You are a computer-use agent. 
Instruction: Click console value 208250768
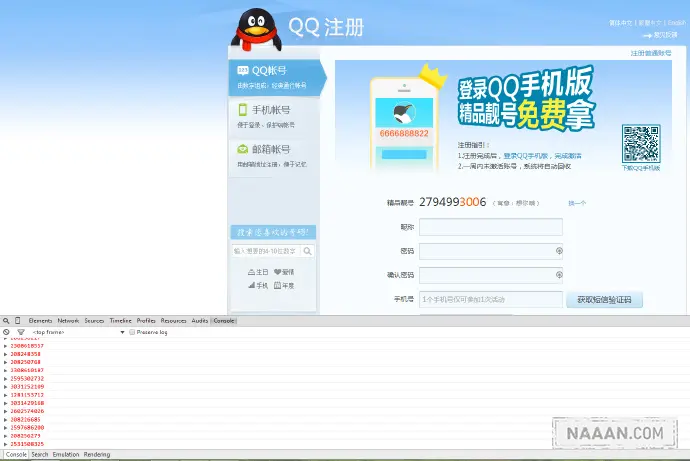[26, 362]
